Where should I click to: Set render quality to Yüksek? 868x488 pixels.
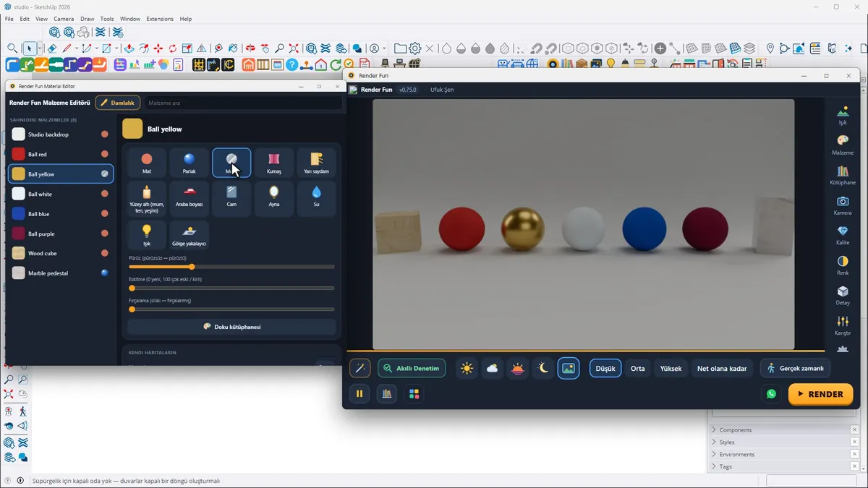tap(671, 368)
